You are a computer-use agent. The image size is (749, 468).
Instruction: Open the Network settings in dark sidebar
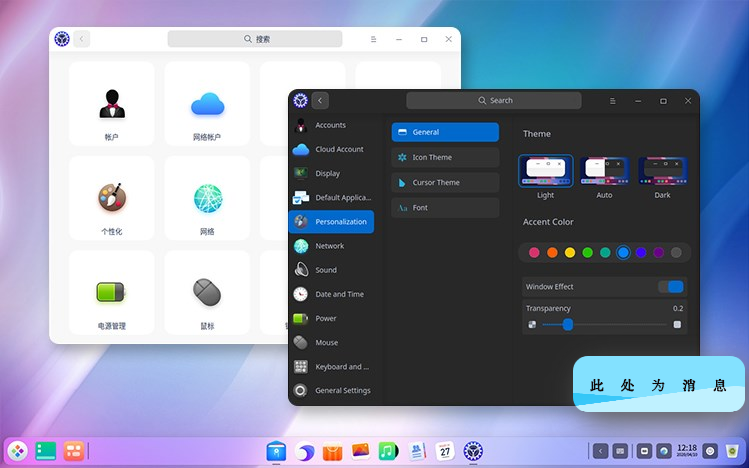click(x=330, y=246)
